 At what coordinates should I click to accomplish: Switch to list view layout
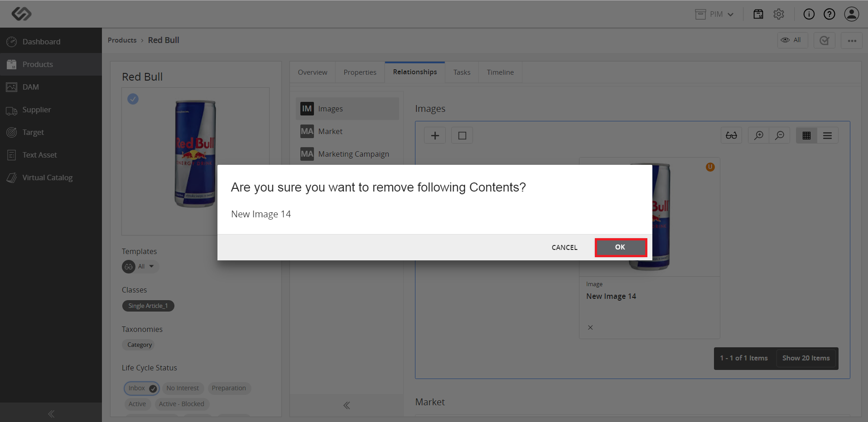[828, 135]
